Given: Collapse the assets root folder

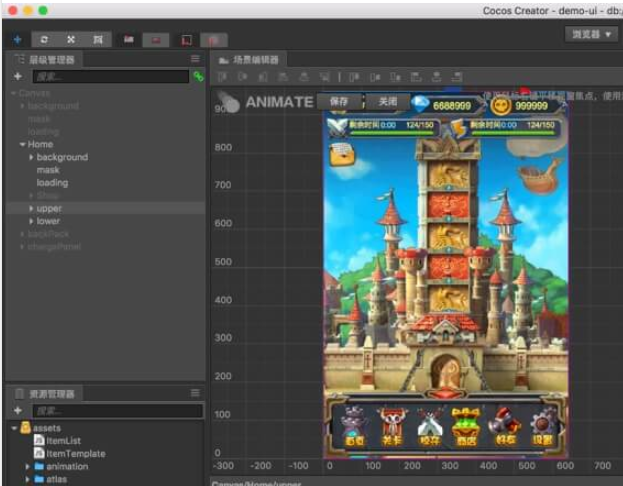Looking at the screenshot, I should pos(14,428).
